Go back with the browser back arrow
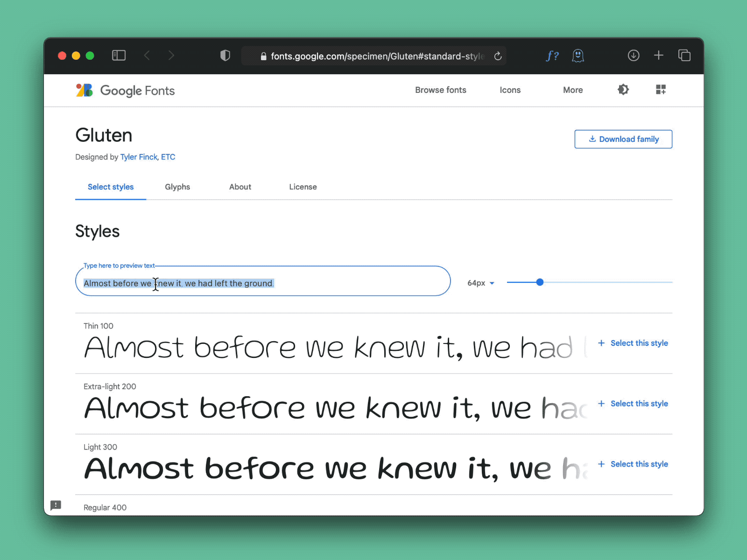The width and height of the screenshot is (747, 560). tap(147, 56)
